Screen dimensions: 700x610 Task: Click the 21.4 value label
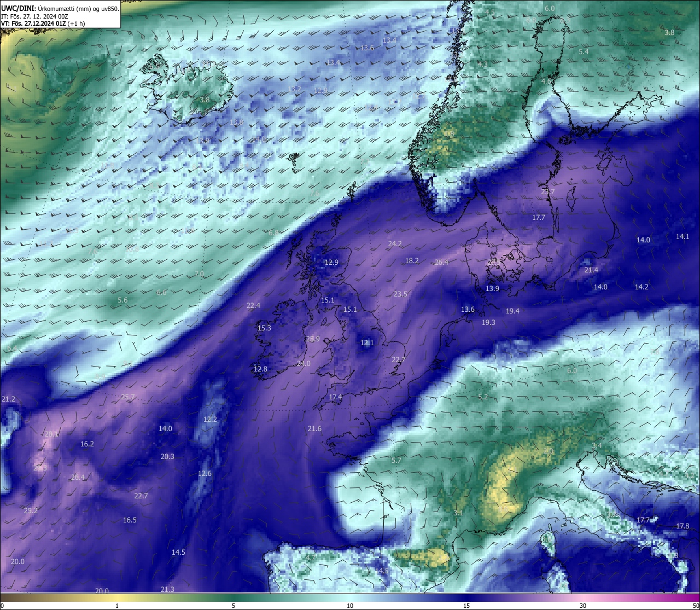(x=591, y=270)
